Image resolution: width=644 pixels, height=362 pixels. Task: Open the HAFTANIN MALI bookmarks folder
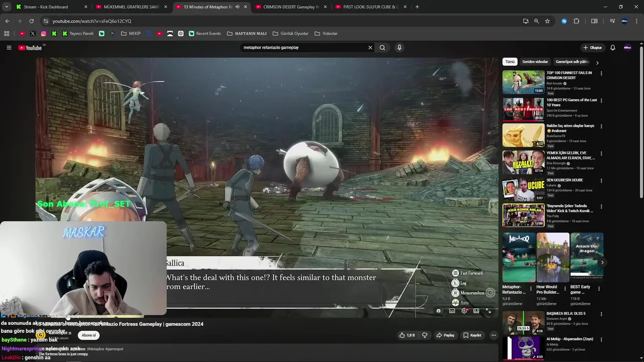pos(247,34)
